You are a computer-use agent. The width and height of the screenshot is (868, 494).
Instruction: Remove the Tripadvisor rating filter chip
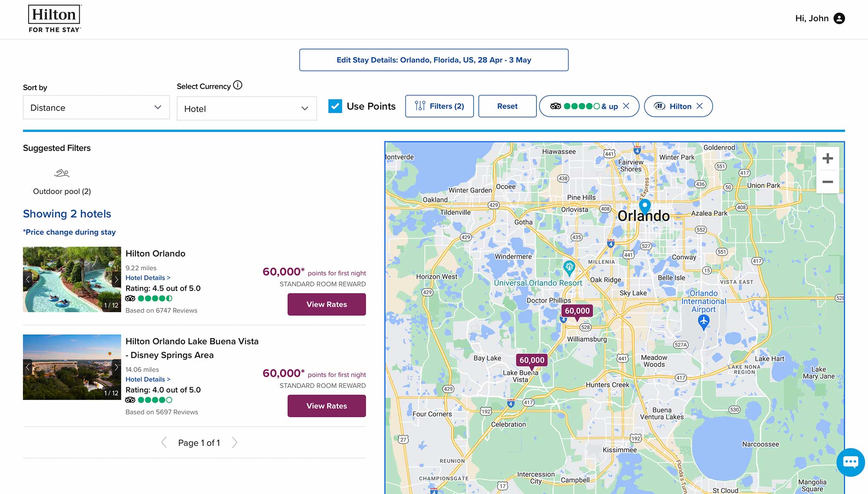(627, 106)
